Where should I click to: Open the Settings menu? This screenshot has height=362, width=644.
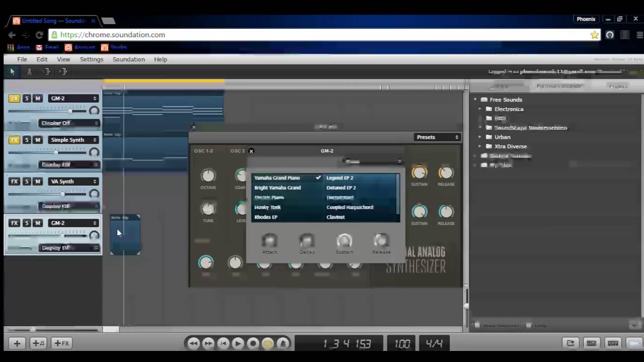tap(92, 59)
